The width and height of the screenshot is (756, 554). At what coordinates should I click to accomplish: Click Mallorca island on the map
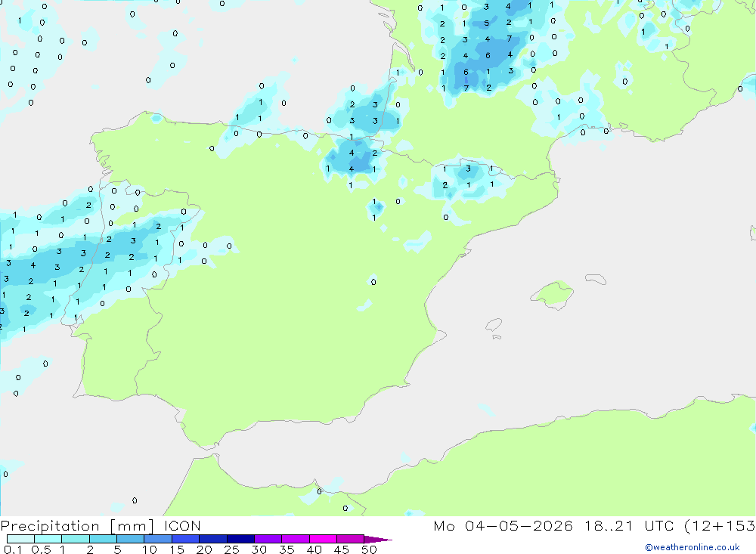pyautogui.click(x=552, y=294)
